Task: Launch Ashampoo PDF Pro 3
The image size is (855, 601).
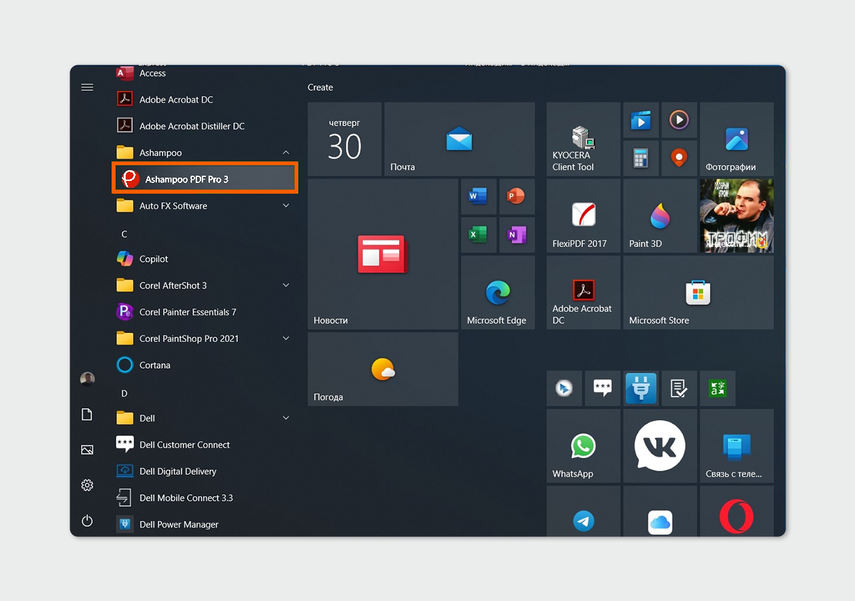Action: 205,179
